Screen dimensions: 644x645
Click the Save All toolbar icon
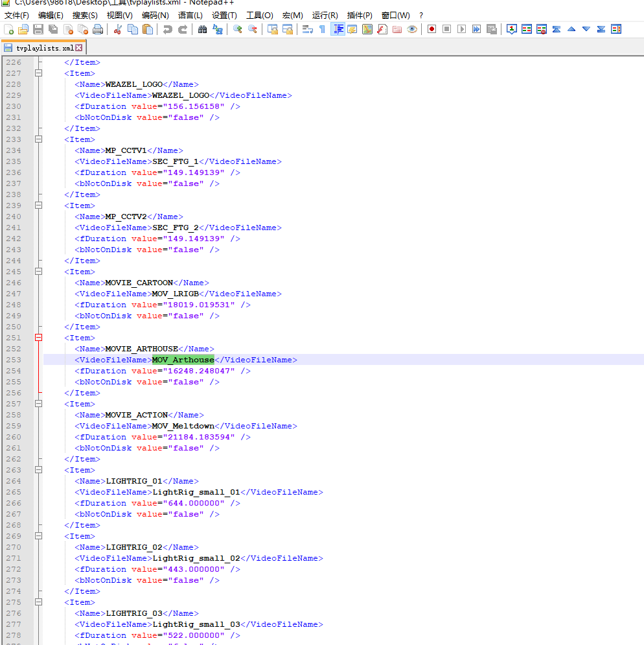53,29
